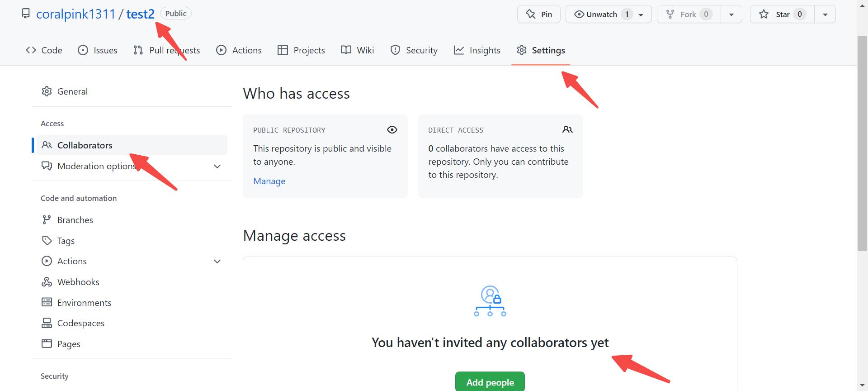The width and height of the screenshot is (868, 391).
Task: Click the Issues circle-dot icon
Action: [x=83, y=50]
